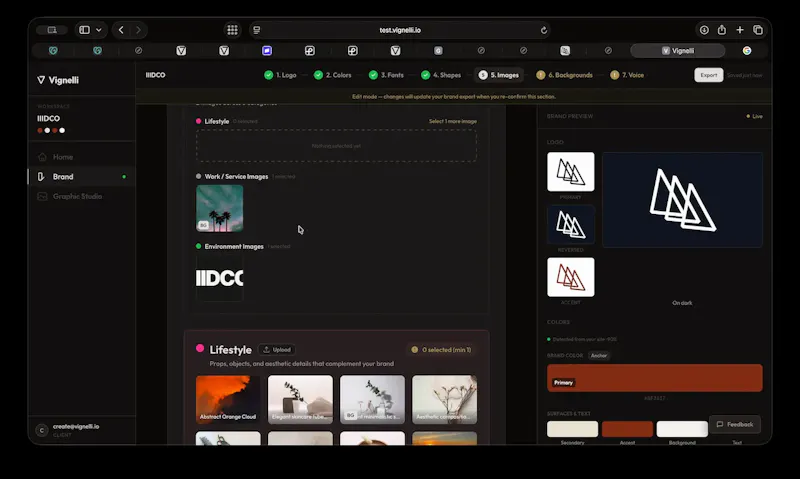The width and height of the screenshot is (800, 479).
Task: Select the Aesthetic composition flower image
Action: [444, 399]
